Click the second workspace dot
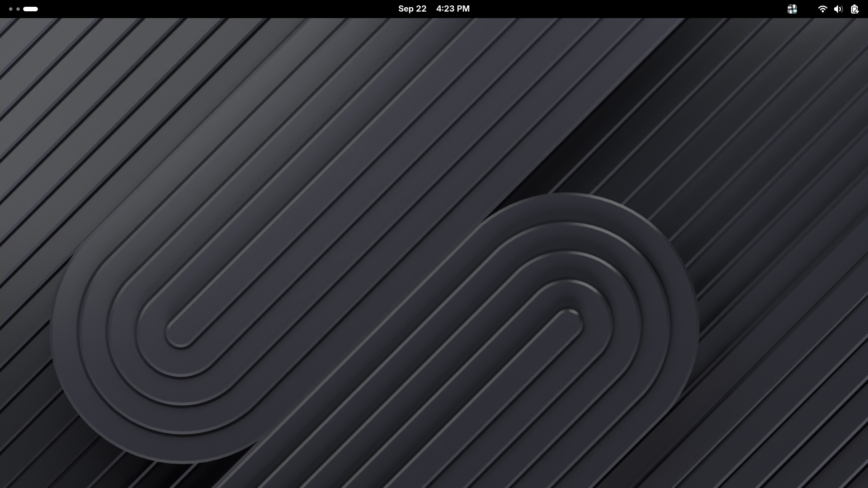The width and height of the screenshot is (868, 488). coord(18,9)
